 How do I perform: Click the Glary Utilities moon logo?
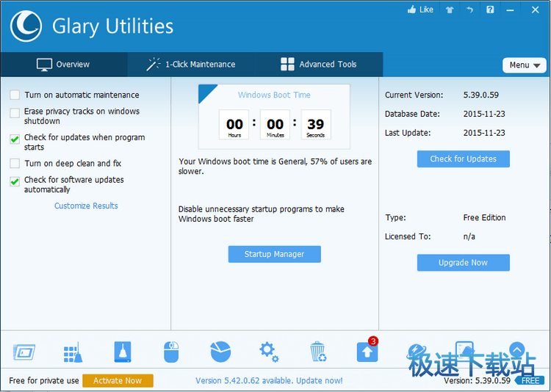(x=26, y=26)
